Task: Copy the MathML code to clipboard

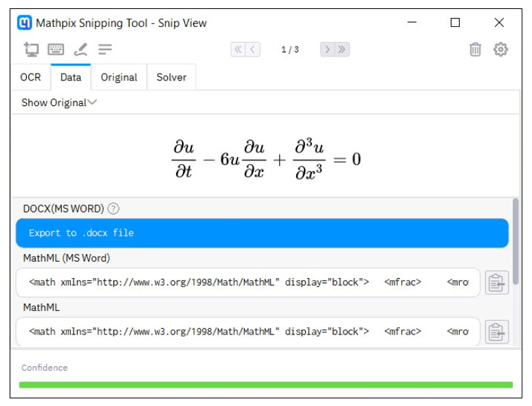Action: [x=496, y=332]
